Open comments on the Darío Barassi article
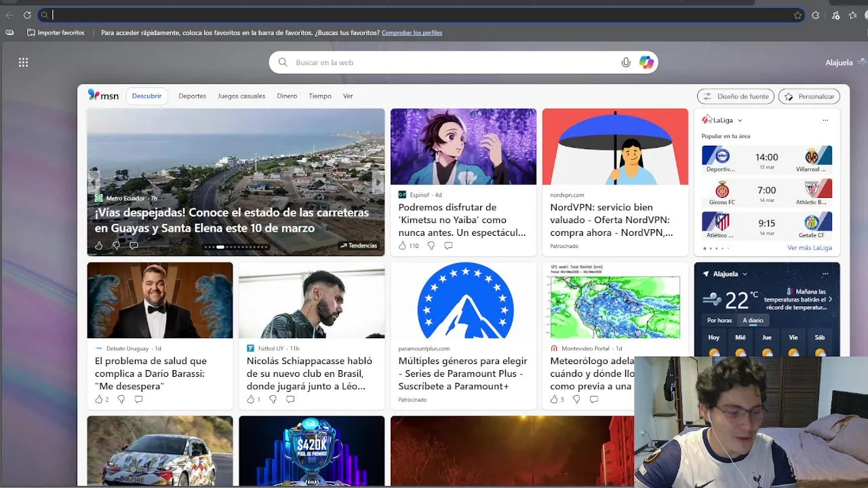Image resolution: width=868 pixels, height=488 pixels. (138, 399)
